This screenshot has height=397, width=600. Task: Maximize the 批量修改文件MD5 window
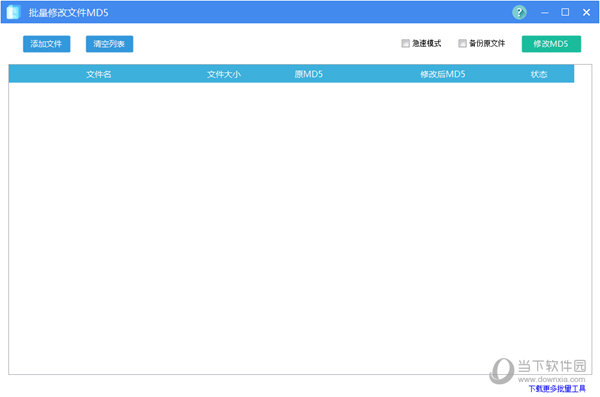(565, 12)
